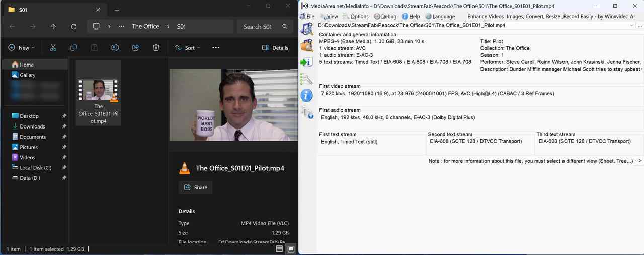Switch to large thumbnails view icon in status bar
The height and width of the screenshot is (255, 644).
coord(291,249)
